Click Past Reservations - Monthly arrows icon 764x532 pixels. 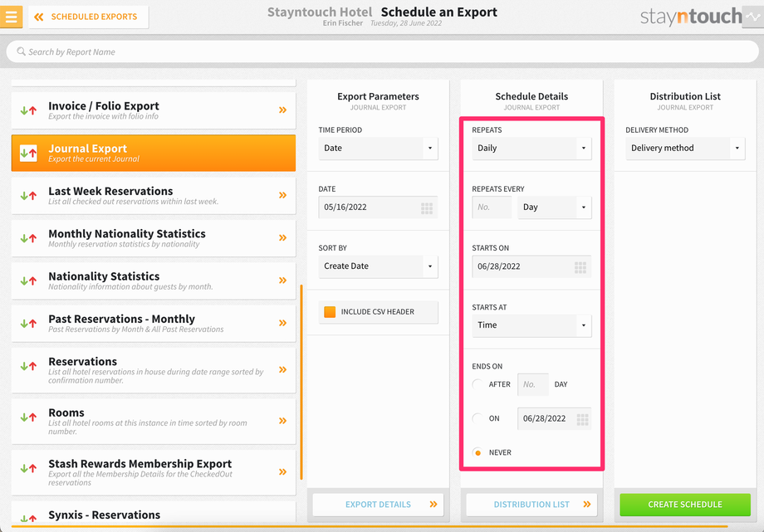tap(28, 323)
